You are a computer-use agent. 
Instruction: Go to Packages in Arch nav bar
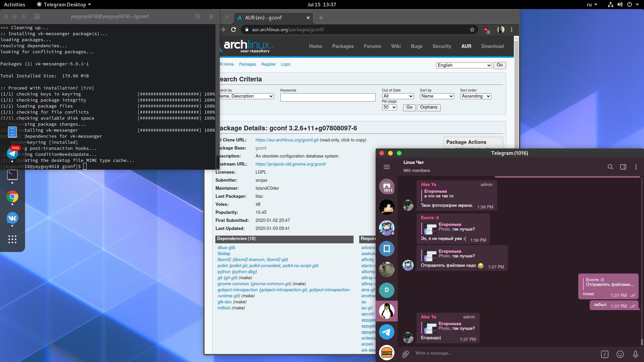pyautogui.click(x=343, y=46)
